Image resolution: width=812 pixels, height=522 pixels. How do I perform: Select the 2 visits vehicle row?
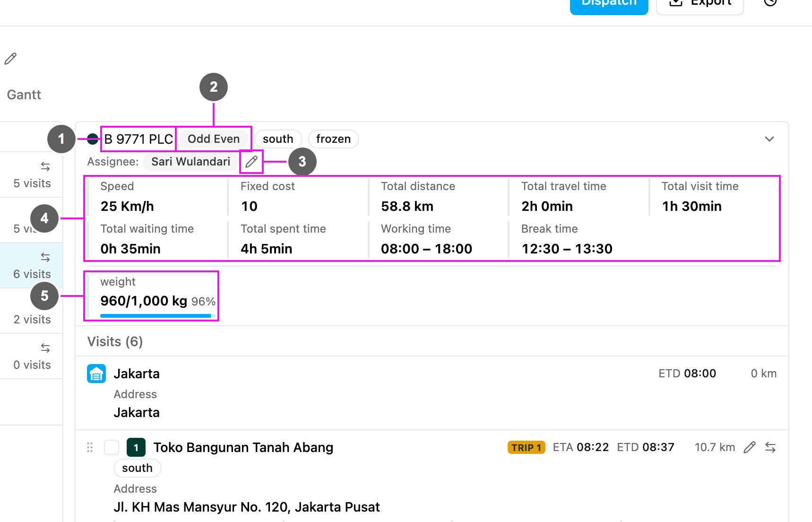[31, 311]
